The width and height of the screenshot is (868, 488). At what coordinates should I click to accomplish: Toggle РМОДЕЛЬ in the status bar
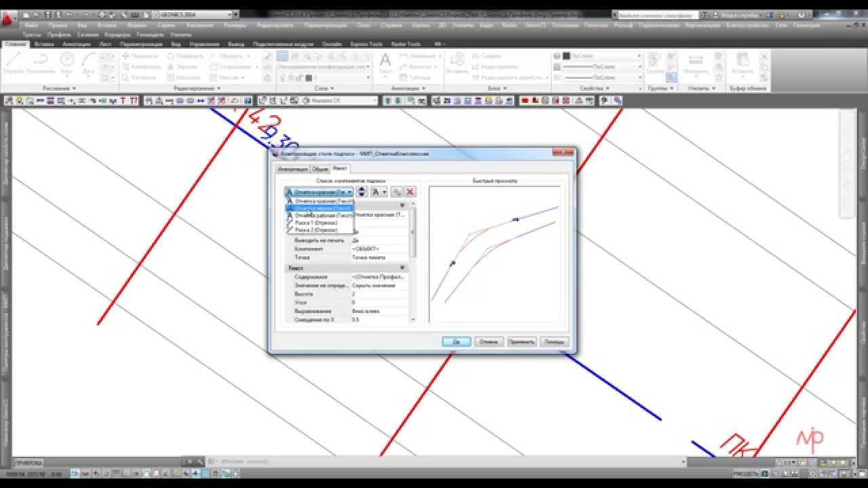tap(745, 473)
